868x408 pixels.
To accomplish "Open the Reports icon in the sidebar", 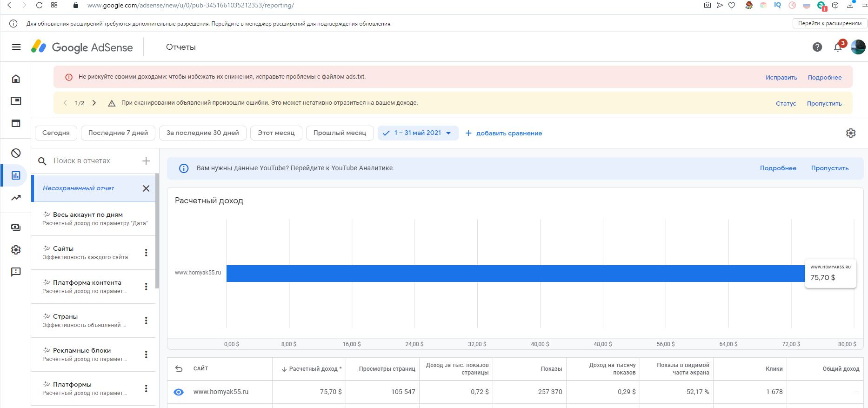I will pos(16,175).
